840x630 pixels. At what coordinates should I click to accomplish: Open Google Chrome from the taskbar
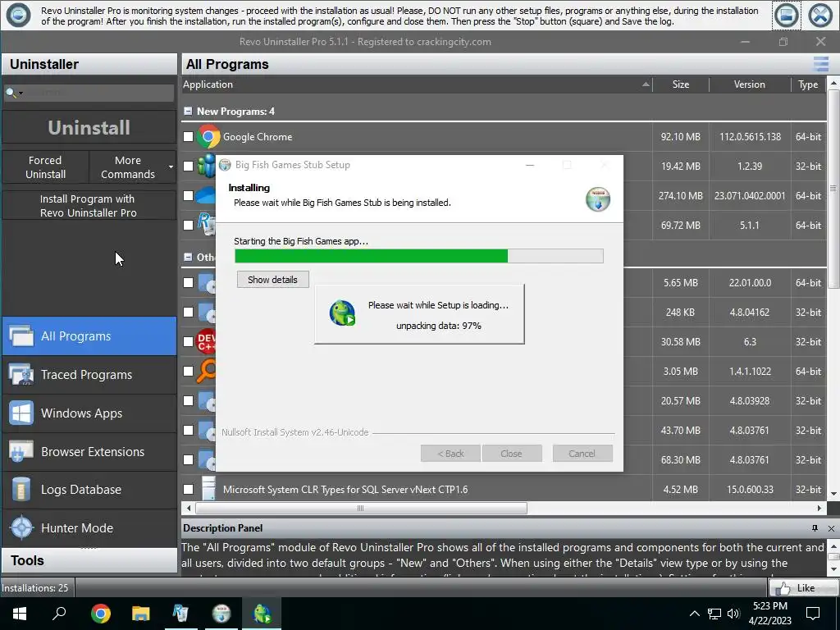(100, 614)
